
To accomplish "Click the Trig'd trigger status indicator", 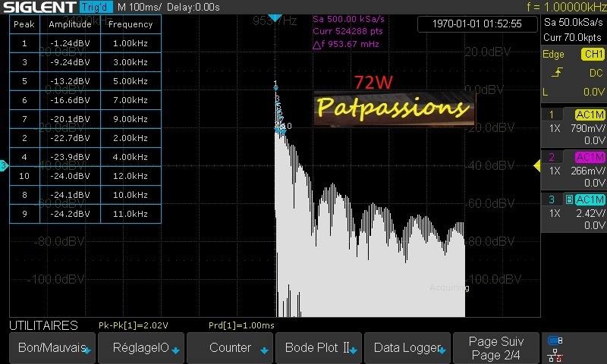I will [x=98, y=7].
